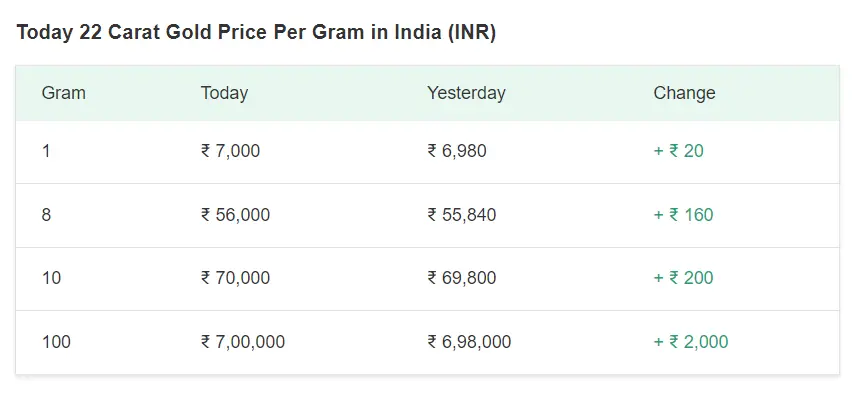854x395 pixels.
Task: Select the Change column header
Action: 684,93
